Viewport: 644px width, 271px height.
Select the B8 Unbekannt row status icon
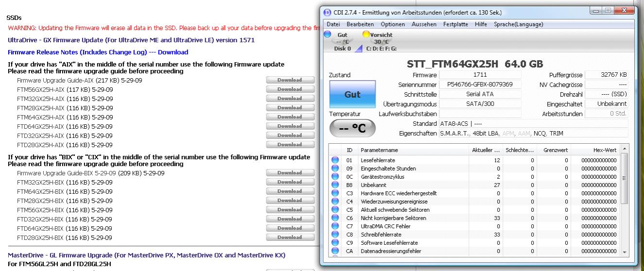[x=335, y=185]
